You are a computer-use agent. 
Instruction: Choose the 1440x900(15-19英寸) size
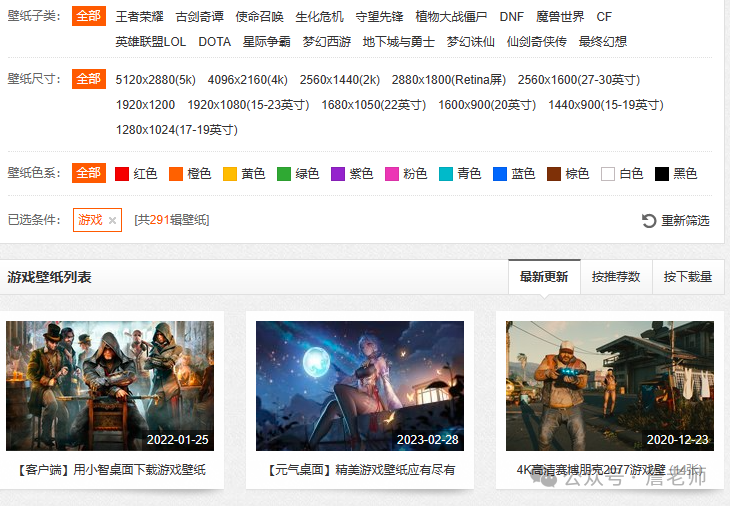point(606,105)
